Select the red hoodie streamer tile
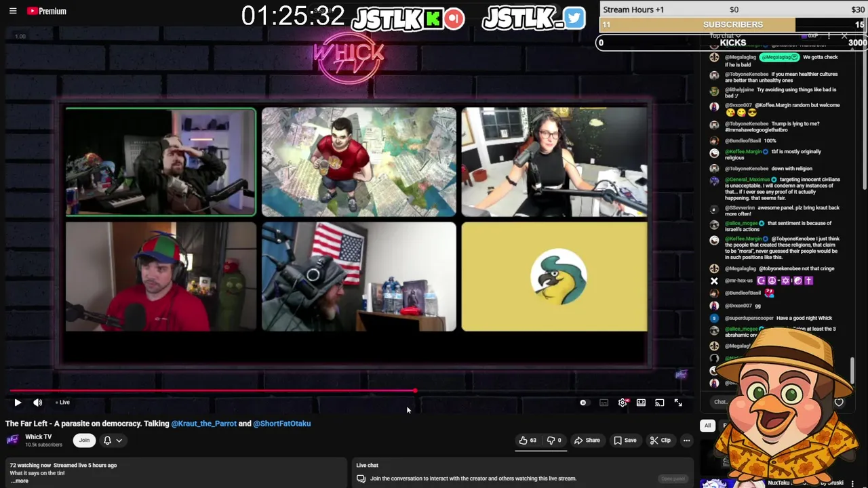Image resolution: width=868 pixels, height=488 pixels. pos(161,277)
